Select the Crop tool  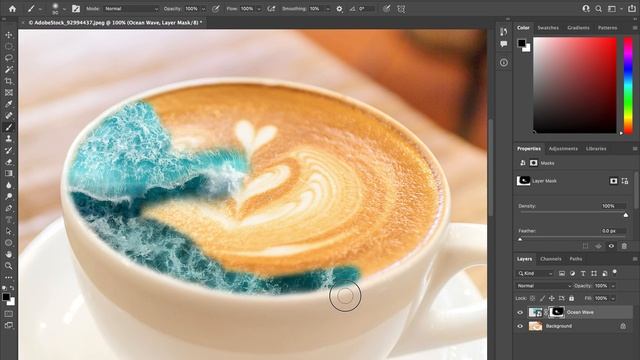9,81
